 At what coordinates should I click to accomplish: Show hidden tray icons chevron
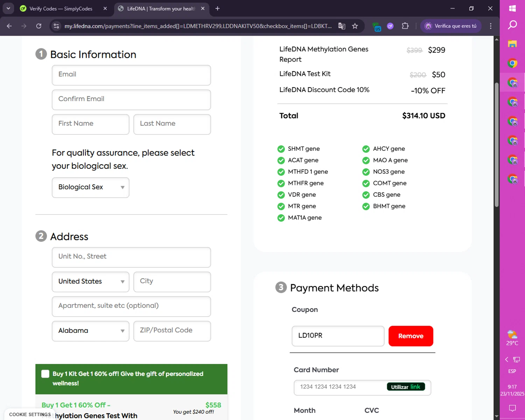coord(506,359)
